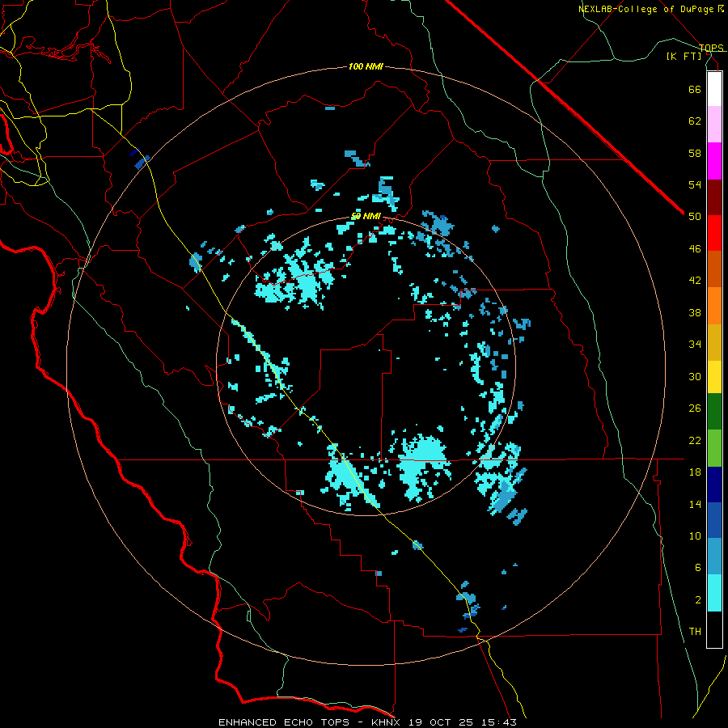Image resolution: width=728 pixels, height=728 pixels.
Task: Click the KHNX radar station identifier
Action: 385,722
